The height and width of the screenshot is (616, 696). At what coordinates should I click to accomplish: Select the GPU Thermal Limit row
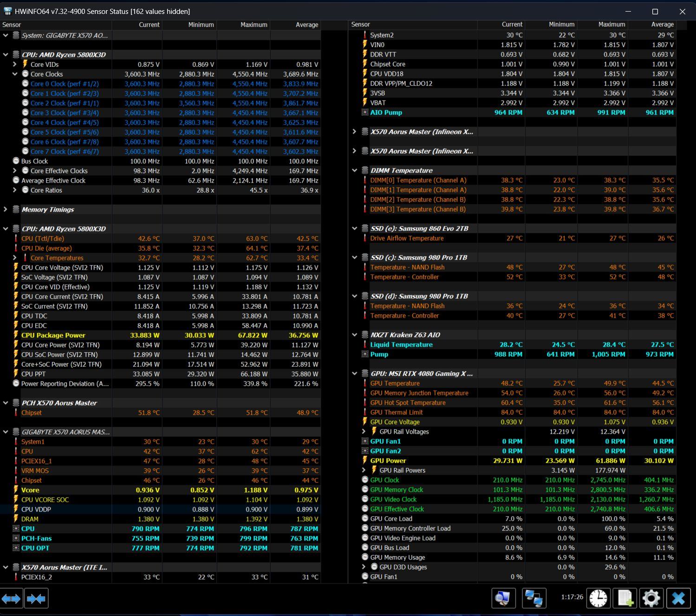click(512, 412)
